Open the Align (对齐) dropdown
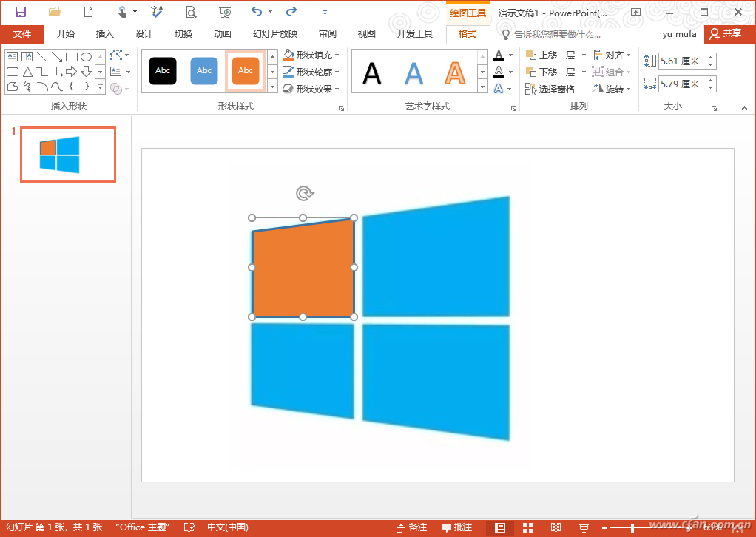 click(612, 55)
